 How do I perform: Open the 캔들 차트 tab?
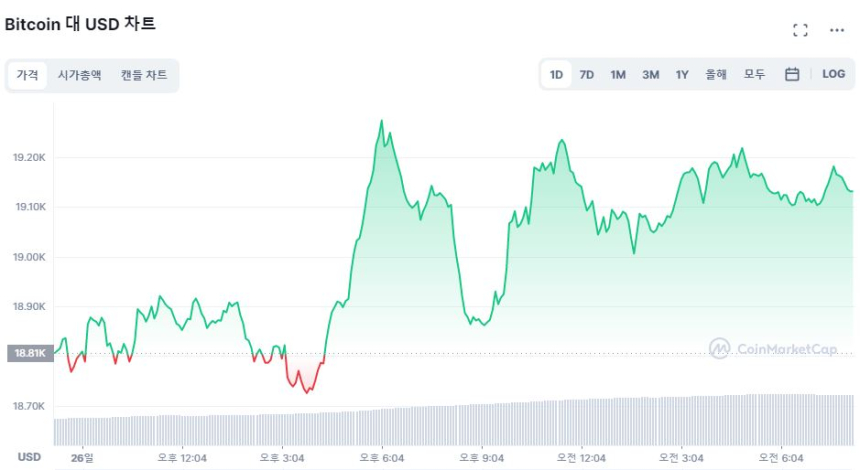tap(144, 75)
